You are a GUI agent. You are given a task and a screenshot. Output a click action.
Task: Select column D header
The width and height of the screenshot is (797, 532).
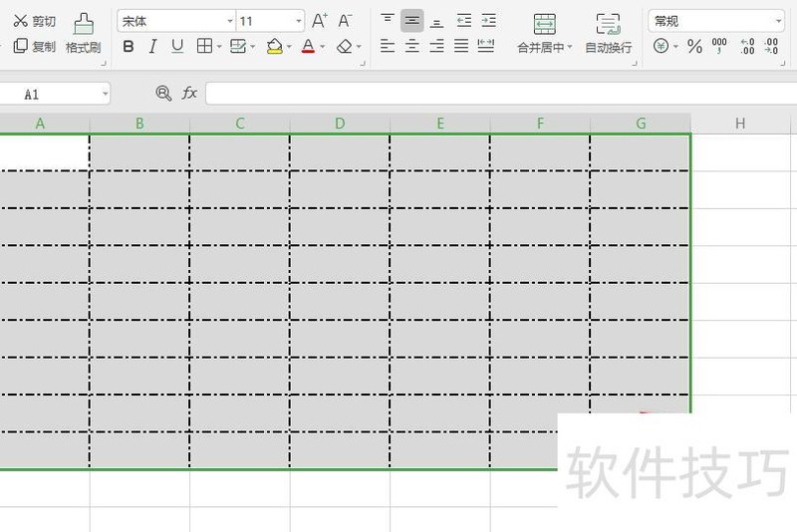pyautogui.click(x=340, y=124)
